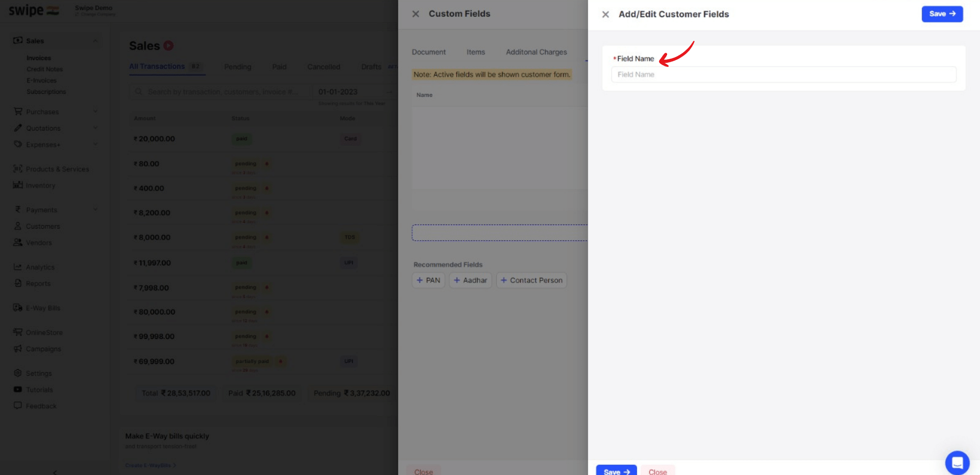This screenshot has height=475, width=980.
Task: Click the Products & Services icon
Action: point(18,169)
